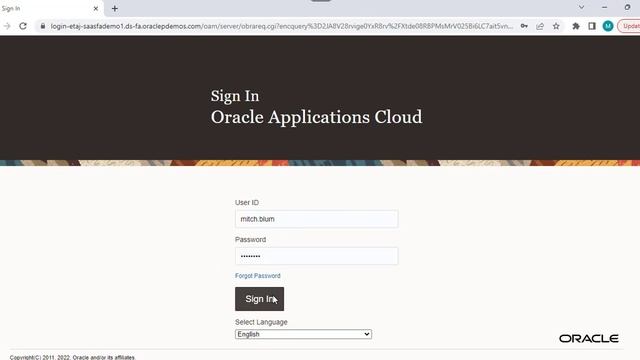Reload the page with the refresh icon

(23, 26)
